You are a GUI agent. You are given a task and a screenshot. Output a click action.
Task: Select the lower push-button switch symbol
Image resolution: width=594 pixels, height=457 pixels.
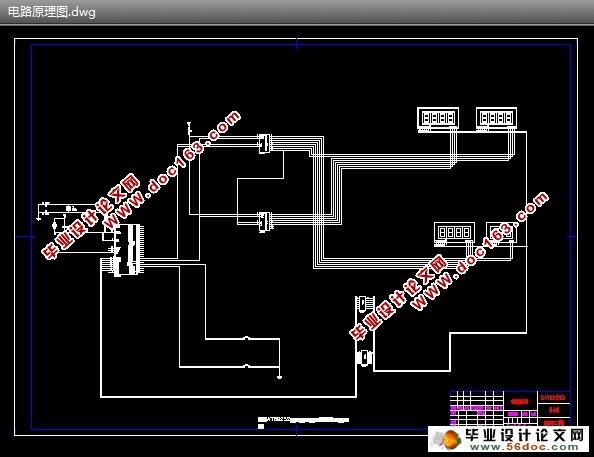coord(247,366)
